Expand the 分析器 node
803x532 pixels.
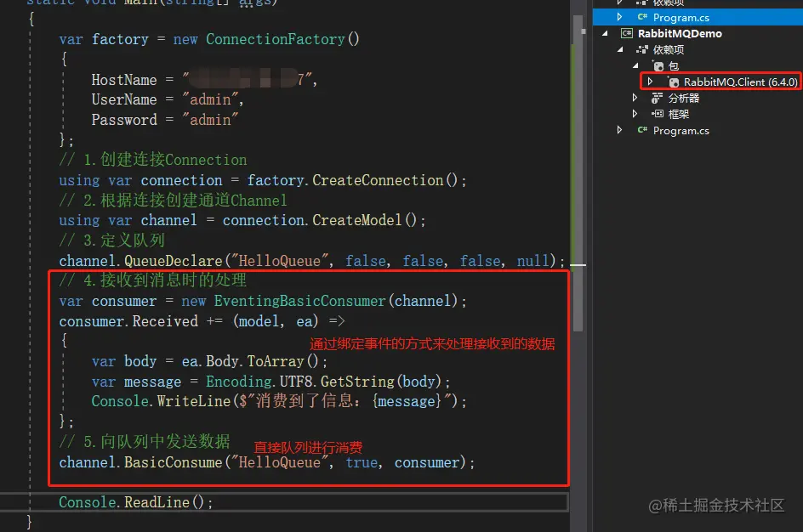635,98
